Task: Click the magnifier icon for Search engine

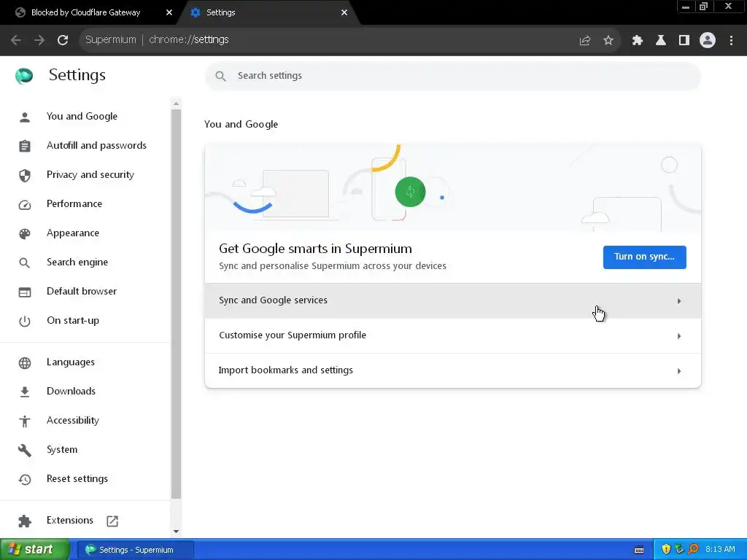Action: coord(25,262)
